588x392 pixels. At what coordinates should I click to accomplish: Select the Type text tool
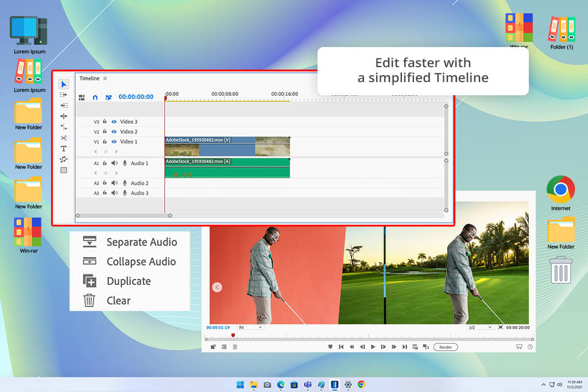point(64,149)
